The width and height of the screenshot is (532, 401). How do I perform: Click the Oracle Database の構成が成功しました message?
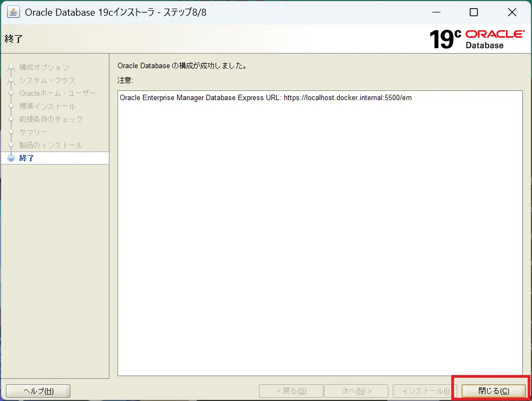click(x=182, y=66)
